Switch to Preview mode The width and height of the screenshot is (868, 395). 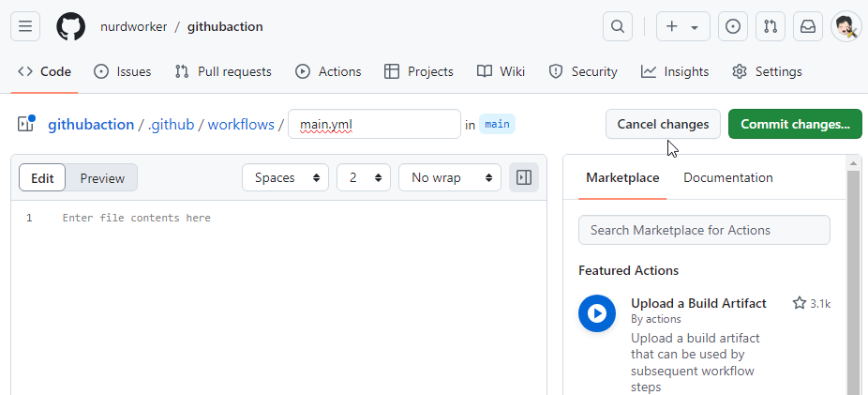point(102,178)
